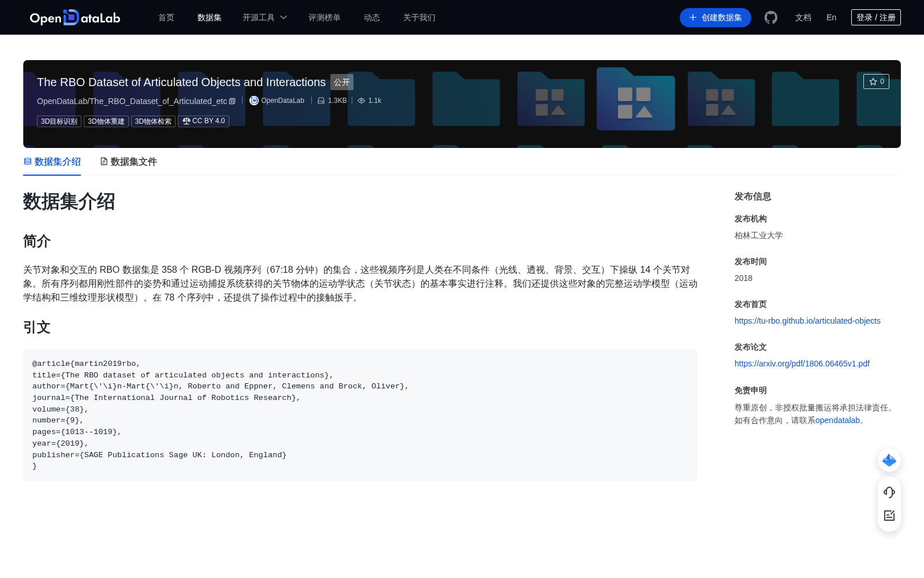Viewport: 924px width, 578px height.
Task: Click the 发布信息 heading
Action: coord(753,197)
